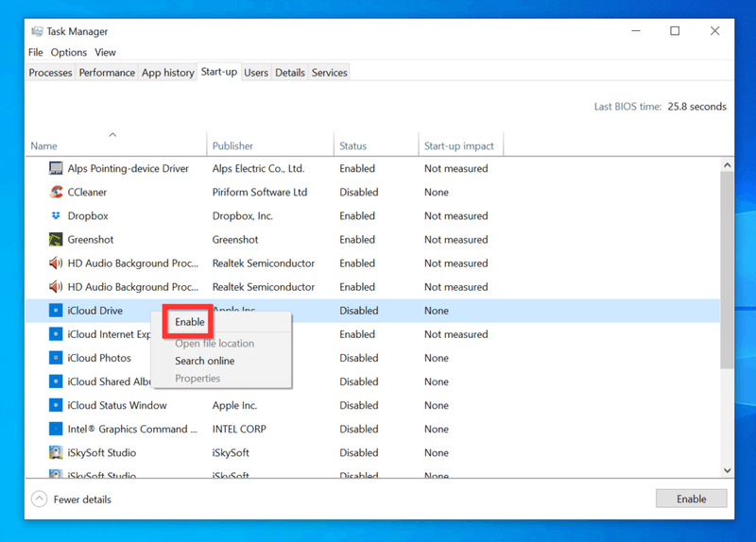Click Not measured impact for Dropbox

[x=456, y=216]
